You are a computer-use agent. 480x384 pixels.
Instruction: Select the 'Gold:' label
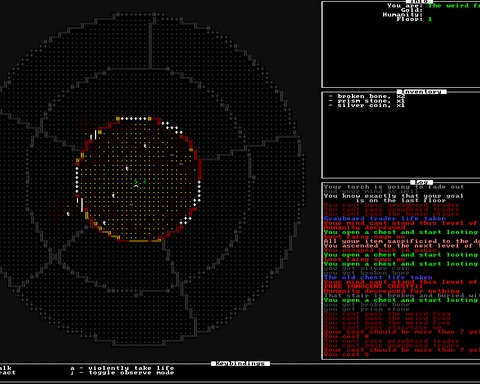click(412, 10)
